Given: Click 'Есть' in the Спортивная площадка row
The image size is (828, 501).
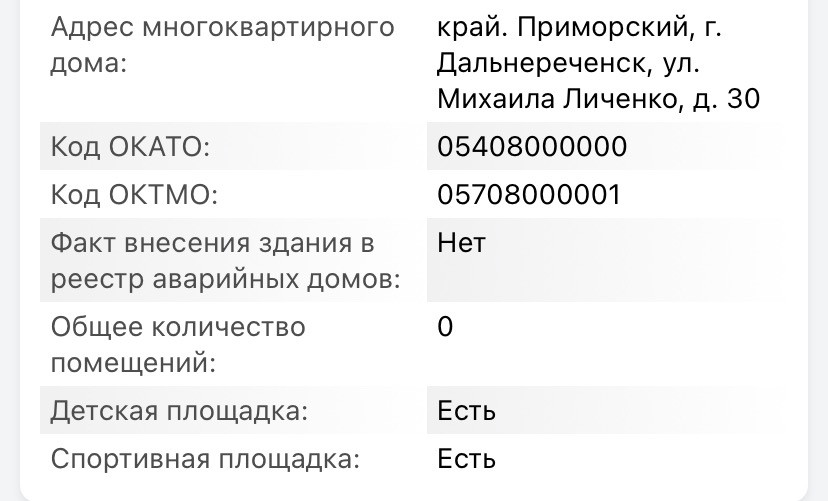Looking at the screenshot, I should (x=467, y=459).
